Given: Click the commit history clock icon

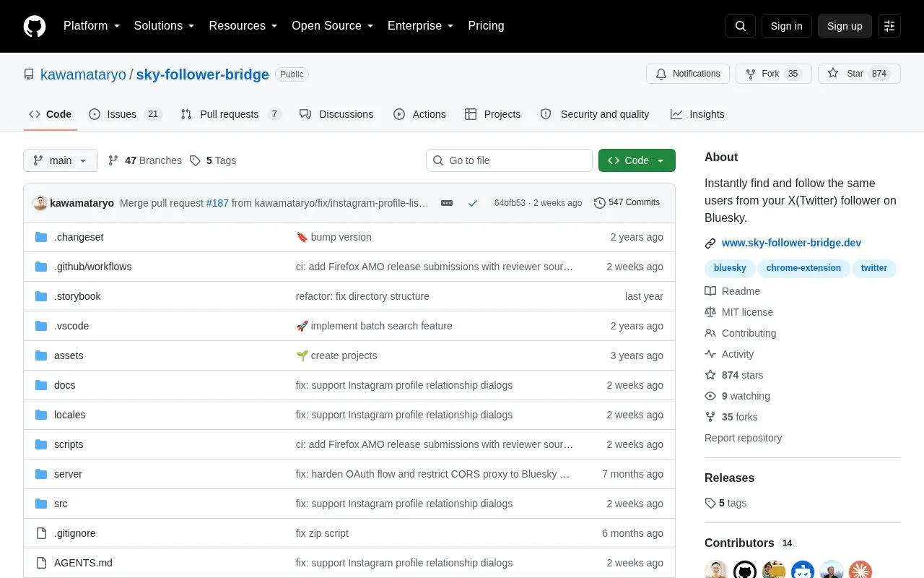Looking at the screenshot, I should pos(599,203).
